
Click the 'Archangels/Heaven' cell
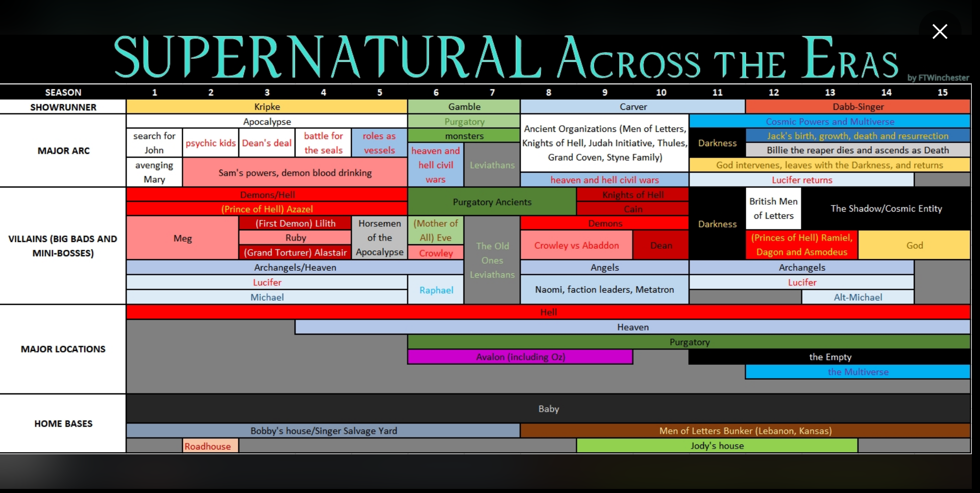point(295,267)
